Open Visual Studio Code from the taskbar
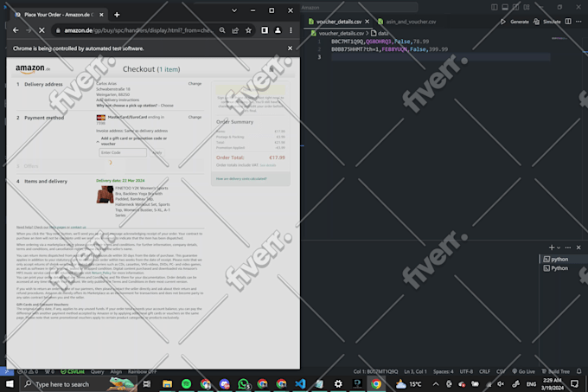 300,384
